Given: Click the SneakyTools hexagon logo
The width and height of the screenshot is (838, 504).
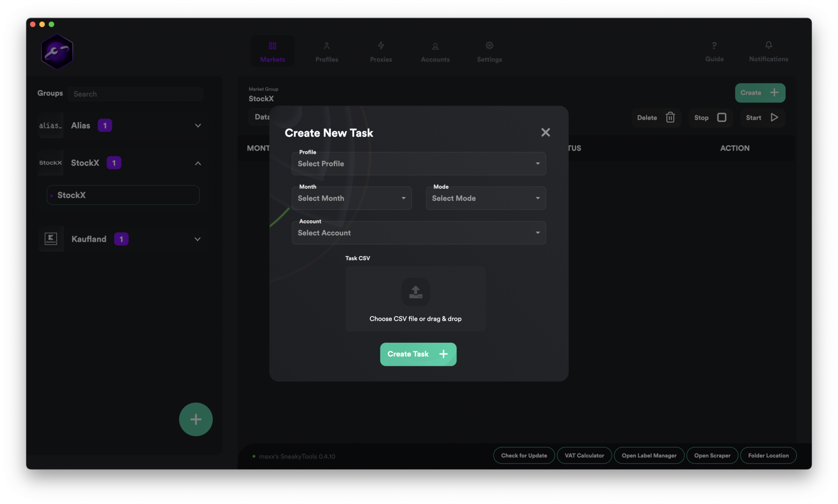Looking at the screenshot, I should click(57, 52).
